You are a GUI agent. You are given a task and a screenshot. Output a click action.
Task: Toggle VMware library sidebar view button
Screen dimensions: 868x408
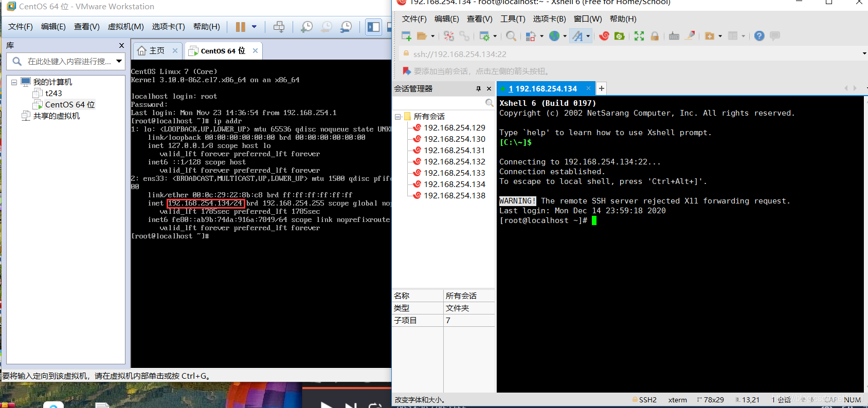tap(374, 27)
